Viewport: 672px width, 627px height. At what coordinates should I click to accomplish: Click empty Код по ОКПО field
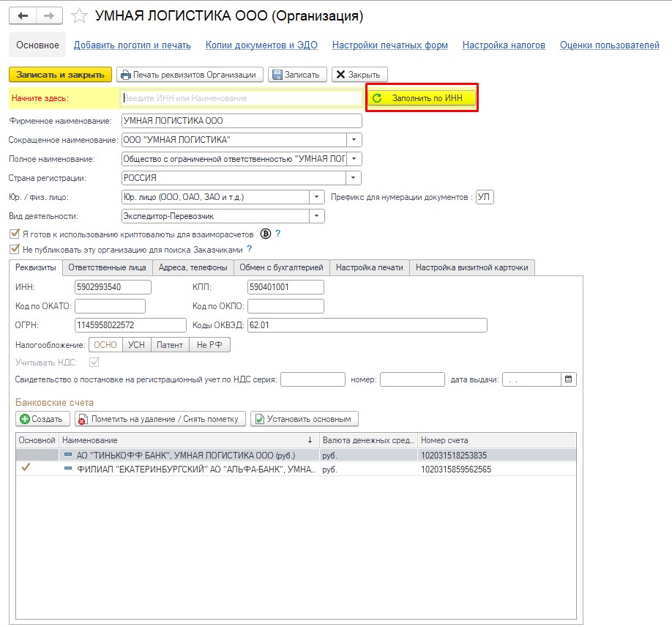286,306
